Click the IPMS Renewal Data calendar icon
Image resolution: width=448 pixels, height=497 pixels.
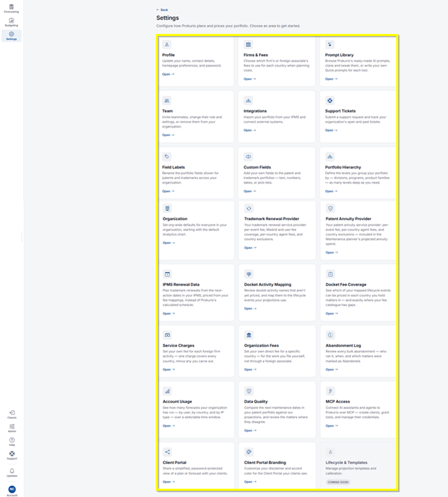tap(167, 274)
